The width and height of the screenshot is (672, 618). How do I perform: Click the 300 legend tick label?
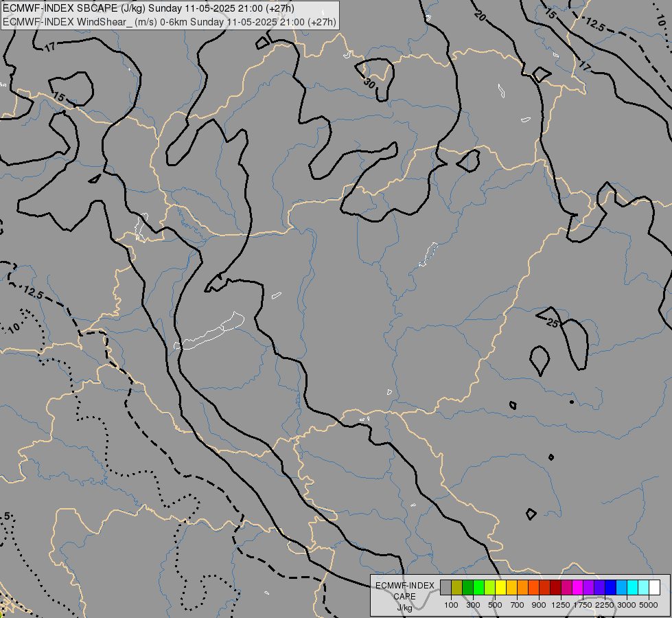click(473, 605)
